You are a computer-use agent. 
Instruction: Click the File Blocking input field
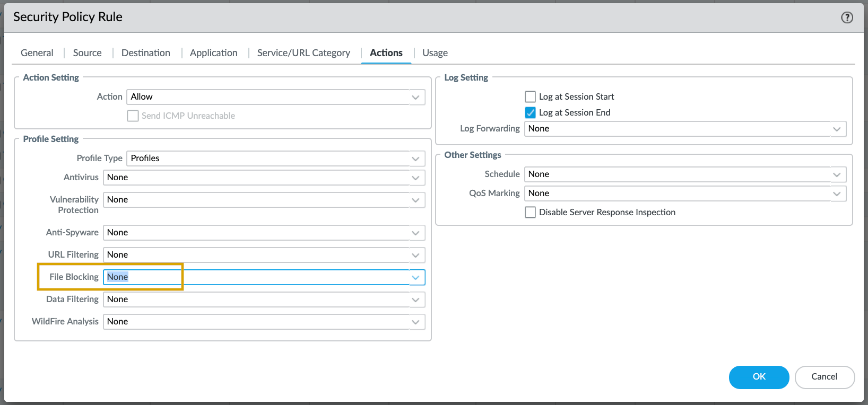pyautogui.click(x=255, y=277)
